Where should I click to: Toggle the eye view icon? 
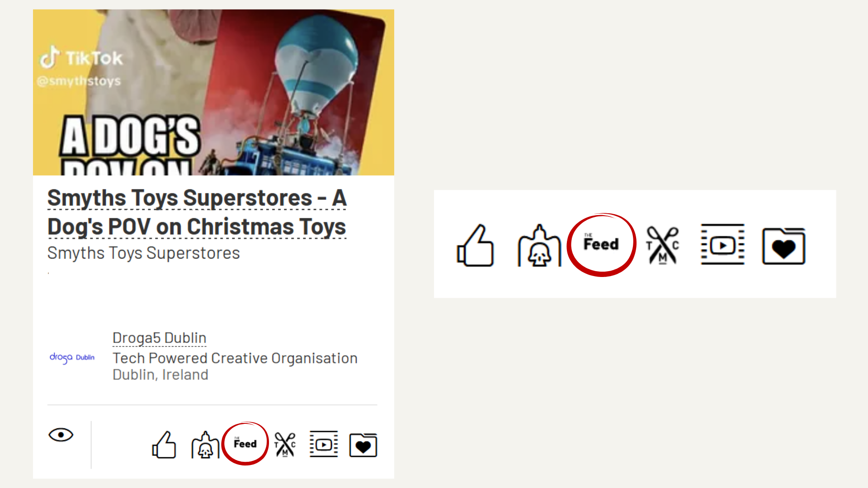pyautogui.click(x=61, y=435)
